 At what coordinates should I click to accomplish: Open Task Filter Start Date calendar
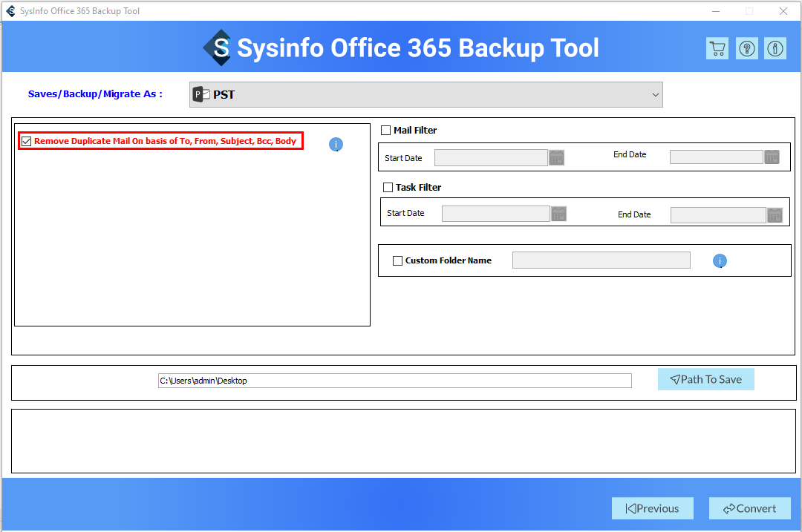pos(558,214)
